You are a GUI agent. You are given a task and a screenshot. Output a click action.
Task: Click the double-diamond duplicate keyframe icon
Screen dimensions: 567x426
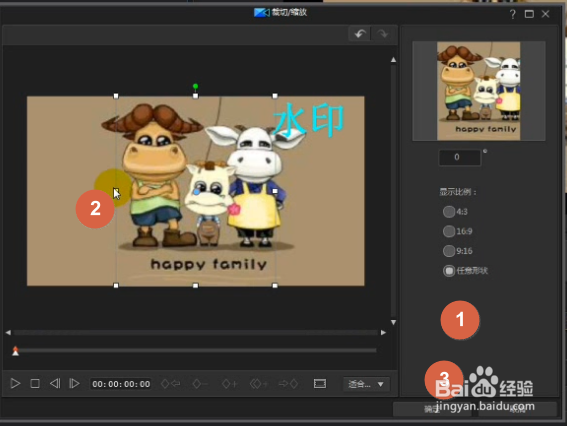[x=259, y=384]
